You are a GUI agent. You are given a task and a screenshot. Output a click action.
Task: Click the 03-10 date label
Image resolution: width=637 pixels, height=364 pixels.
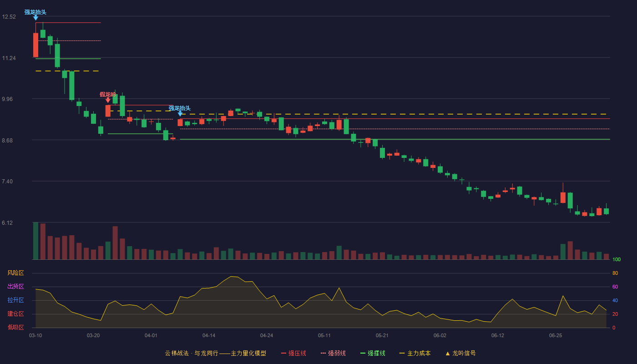(x=35, y=335)
